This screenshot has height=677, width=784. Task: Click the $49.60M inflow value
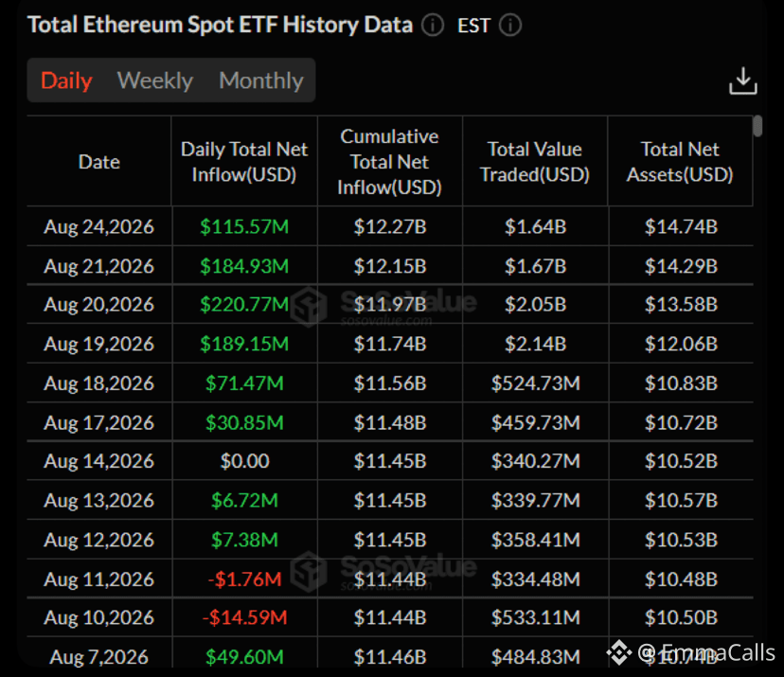244,656
